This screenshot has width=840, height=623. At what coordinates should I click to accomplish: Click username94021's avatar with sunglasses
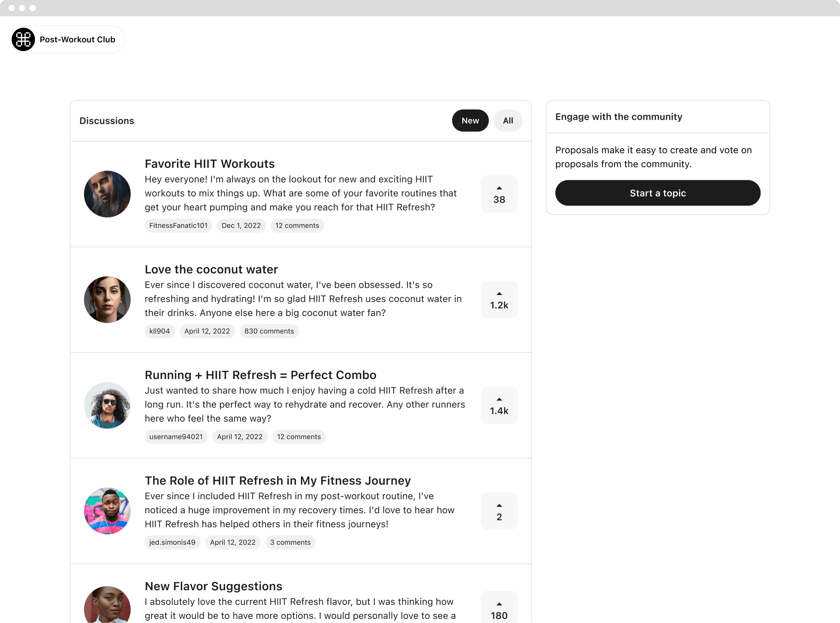tap(107, 405)
